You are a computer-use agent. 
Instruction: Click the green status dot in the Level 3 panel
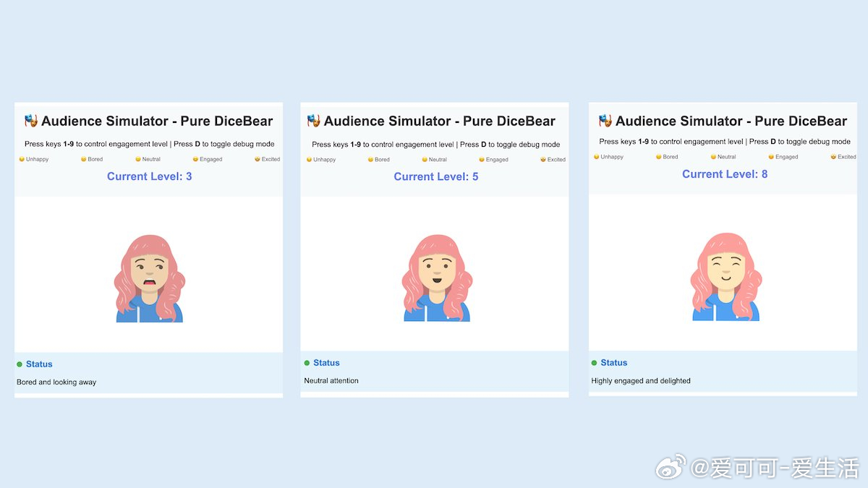point(20,364)
